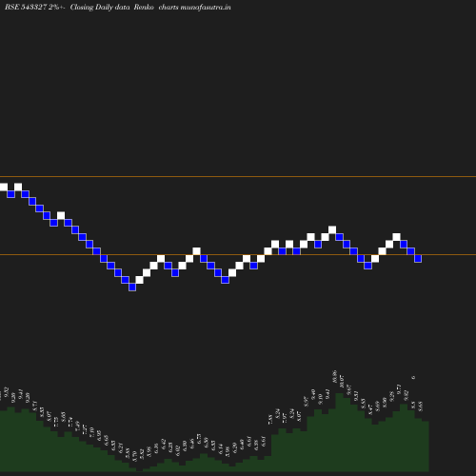Click the 'Closing Daily data' title text
Image resolution: width=476 pixels, height=476 pixels.
click(100, 8)
